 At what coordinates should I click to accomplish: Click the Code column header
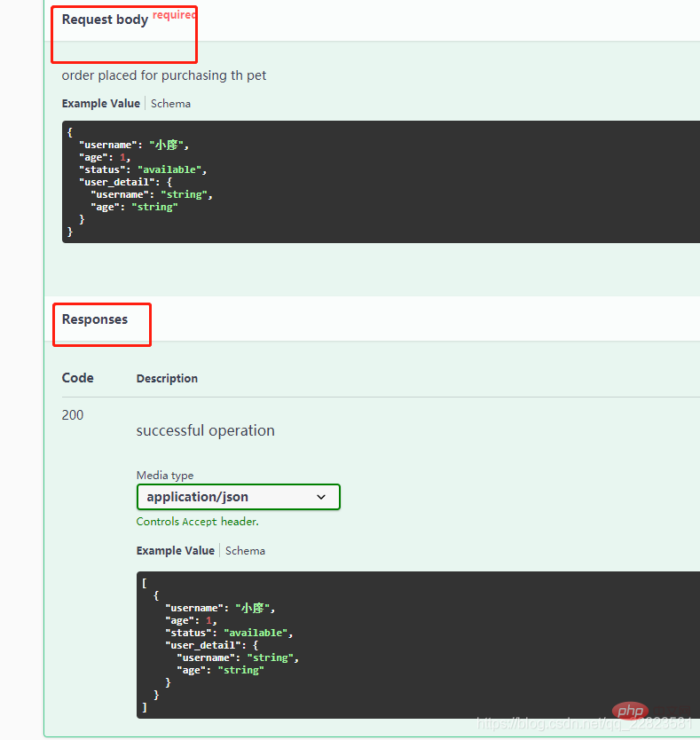(x=78, y=378)
